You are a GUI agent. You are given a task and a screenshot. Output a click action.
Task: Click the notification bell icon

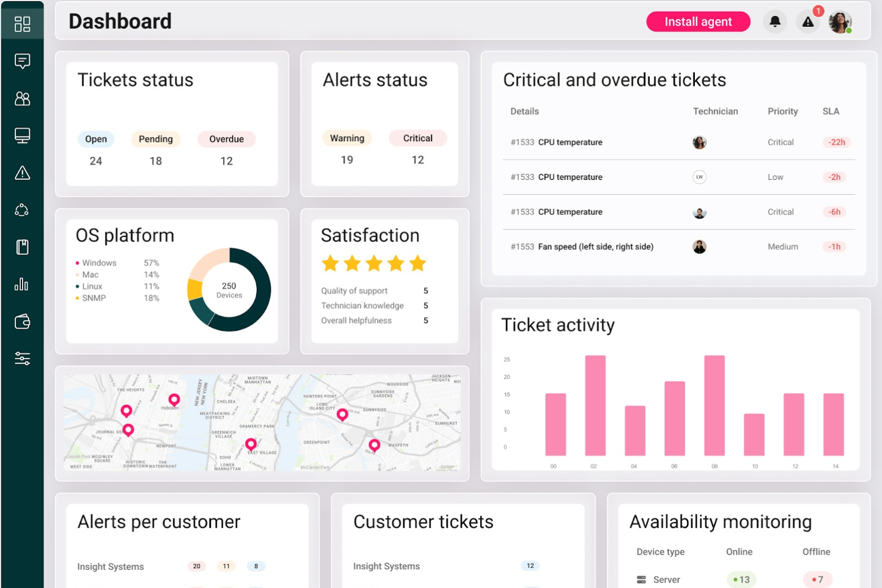tap(775, 21)
